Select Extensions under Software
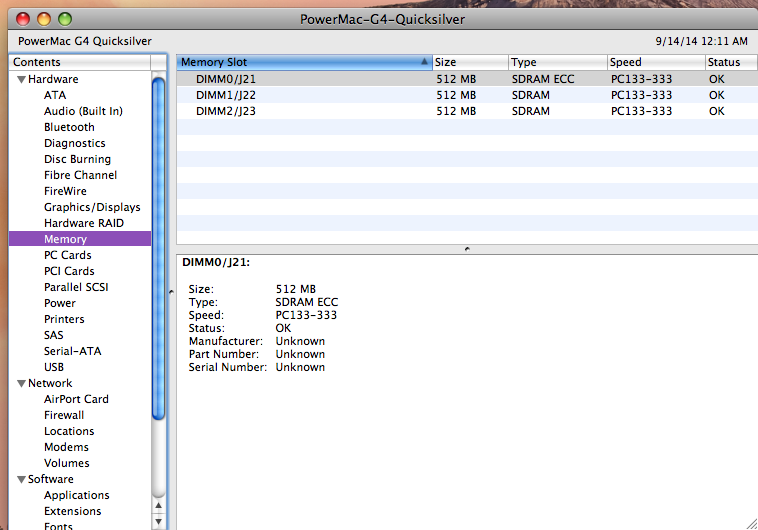Image resolution: width=758 pixels, height=530 pixels. click(x=73, y=511)
